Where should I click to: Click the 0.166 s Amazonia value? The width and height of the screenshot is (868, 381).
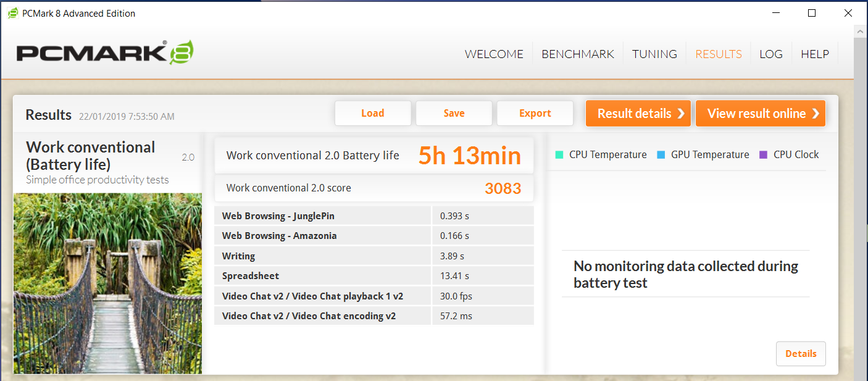tap(455, 236)
